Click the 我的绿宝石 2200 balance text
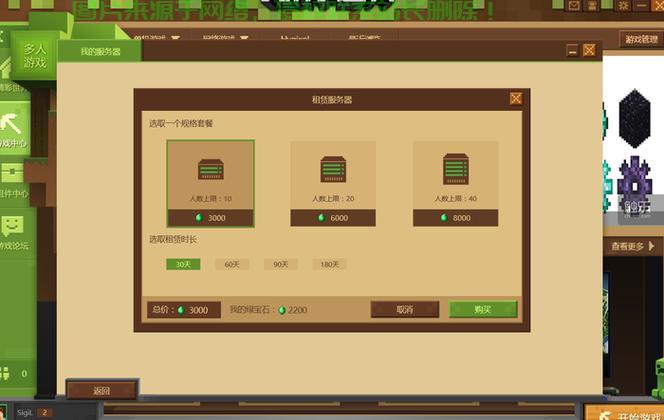 tap(268, 310)
